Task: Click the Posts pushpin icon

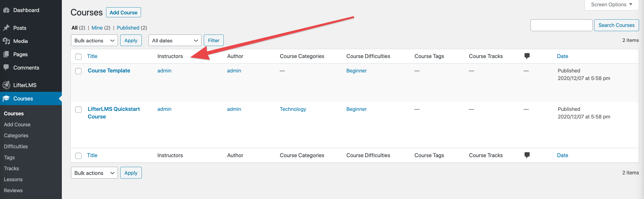Action: point(6,28)
